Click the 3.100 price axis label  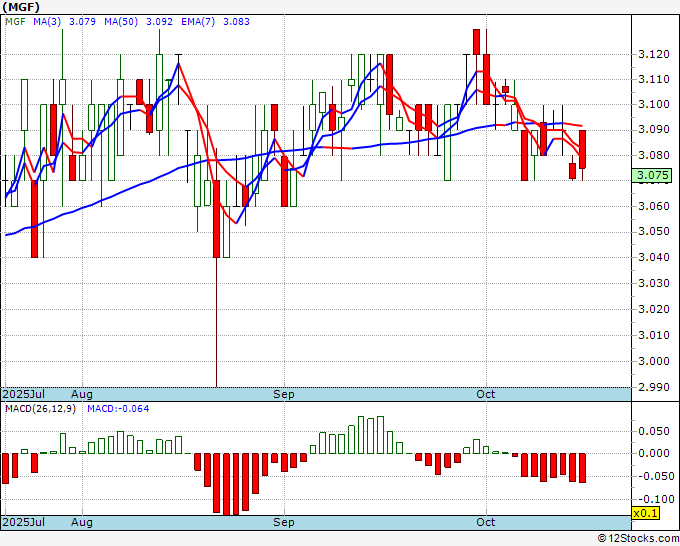[654, 105]
